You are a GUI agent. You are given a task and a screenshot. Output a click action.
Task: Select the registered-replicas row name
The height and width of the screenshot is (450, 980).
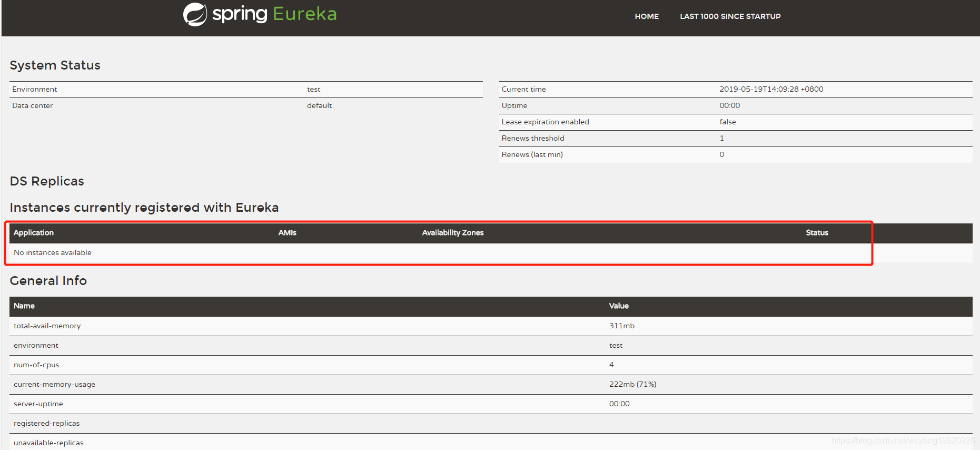coord(47,423)
